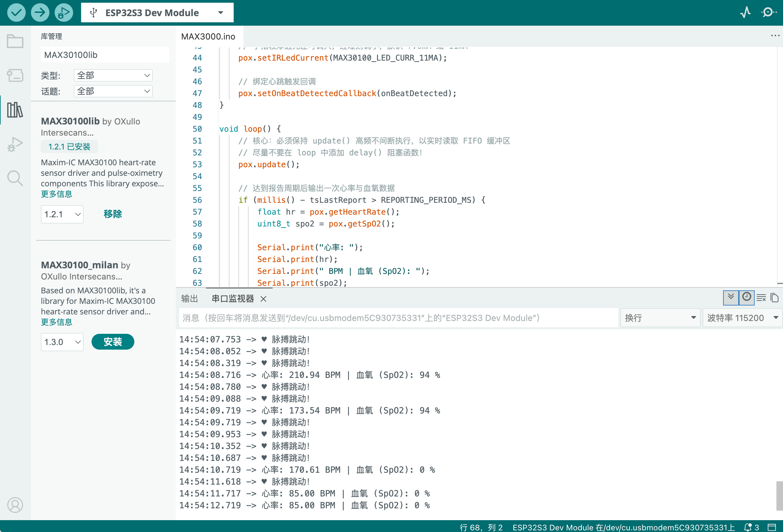This screenshot has width=783, height=532.
Task: Click the serial monitor vertical scrollbar
Action: point(779,496)
